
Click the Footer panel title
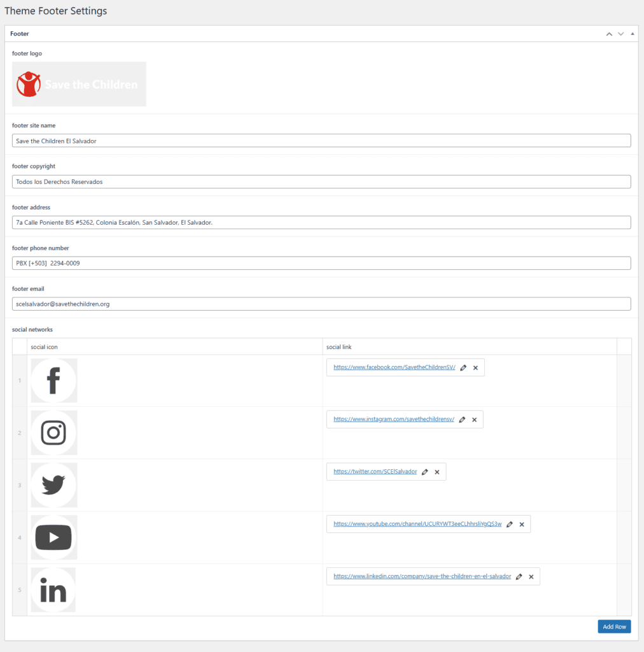[20, 34]
